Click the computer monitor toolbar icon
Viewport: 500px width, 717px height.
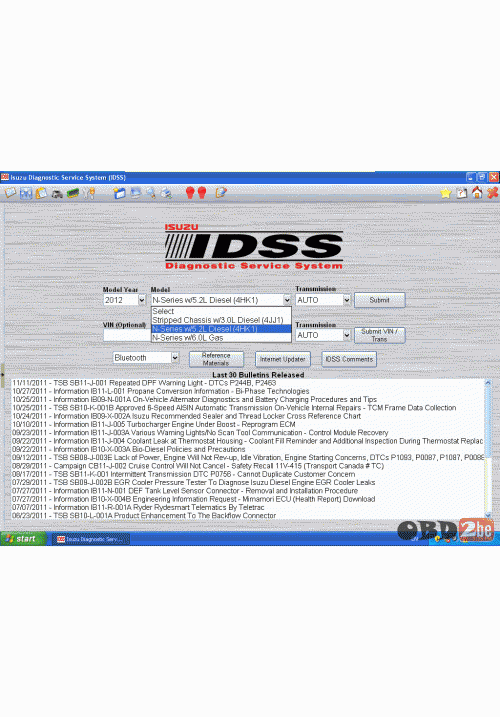click(135, 193)
